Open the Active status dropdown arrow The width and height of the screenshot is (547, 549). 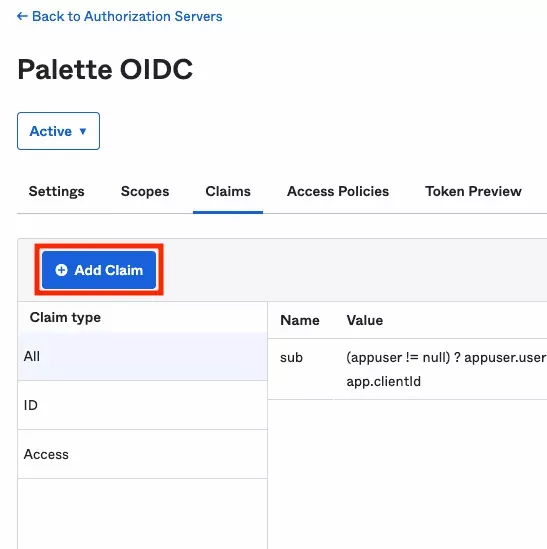pos(83,131)
